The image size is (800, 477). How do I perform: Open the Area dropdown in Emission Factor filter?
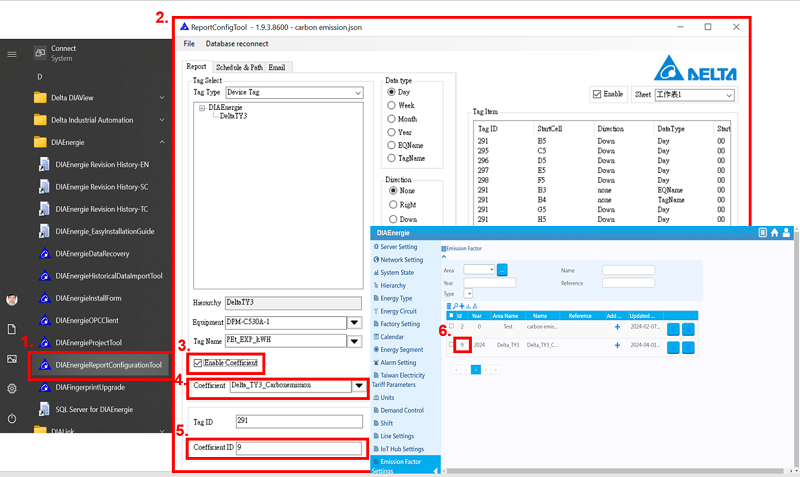tap(479, 269)
